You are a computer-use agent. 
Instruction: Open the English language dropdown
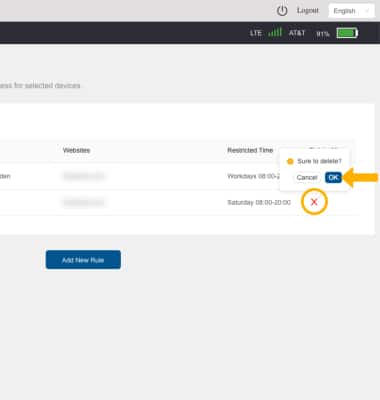[351, 11]
